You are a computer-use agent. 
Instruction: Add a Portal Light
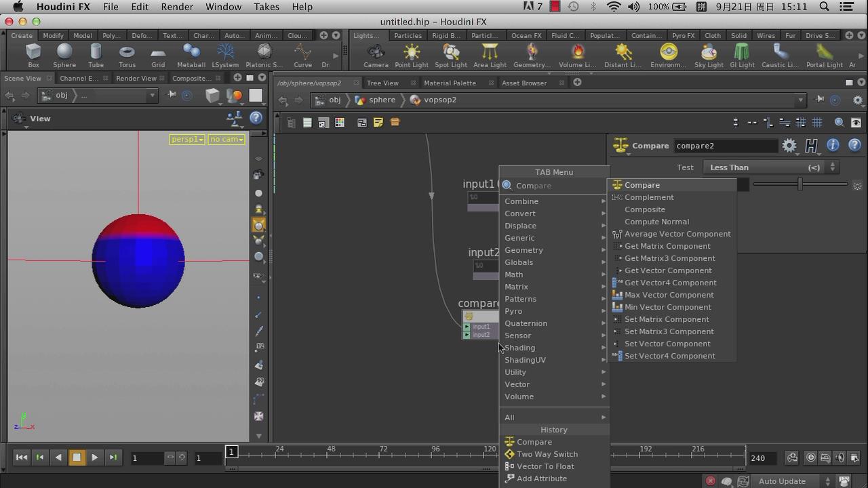point(825,56)
